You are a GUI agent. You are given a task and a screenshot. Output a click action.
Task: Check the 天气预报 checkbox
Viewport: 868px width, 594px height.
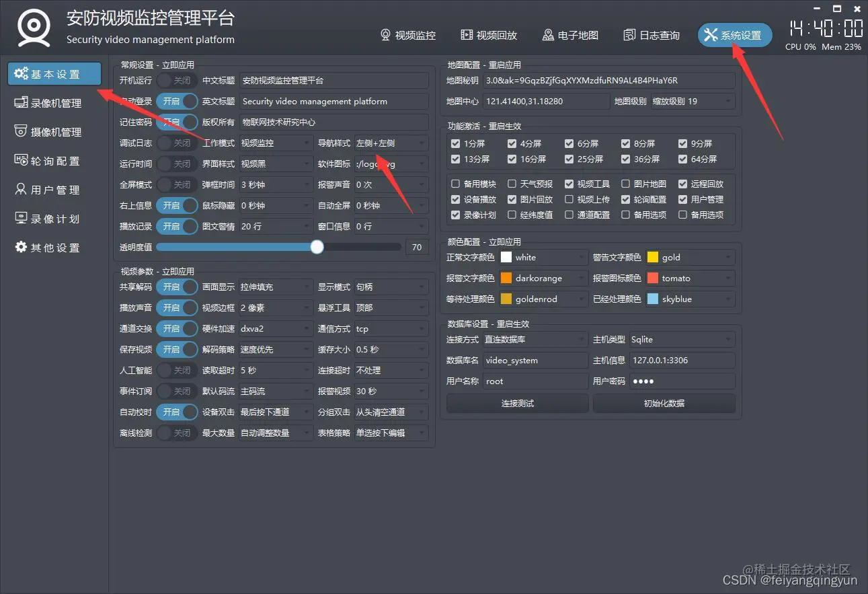(x=512, y=184)
